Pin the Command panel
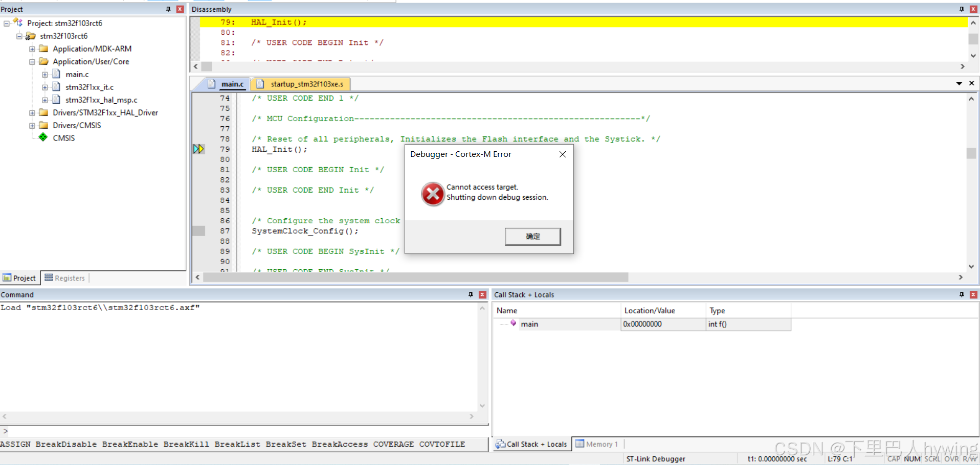This screenshot has height=465, width=980. [471, 295]
